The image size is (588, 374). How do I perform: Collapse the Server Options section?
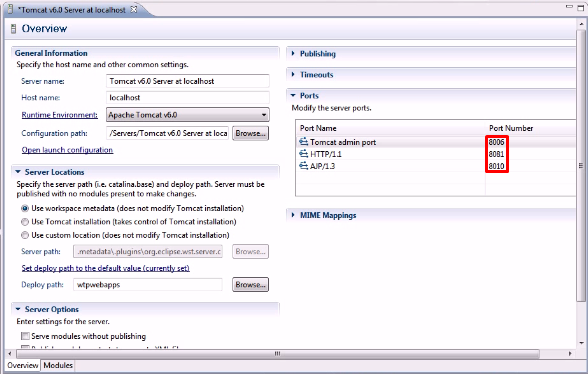click(18, 309)
